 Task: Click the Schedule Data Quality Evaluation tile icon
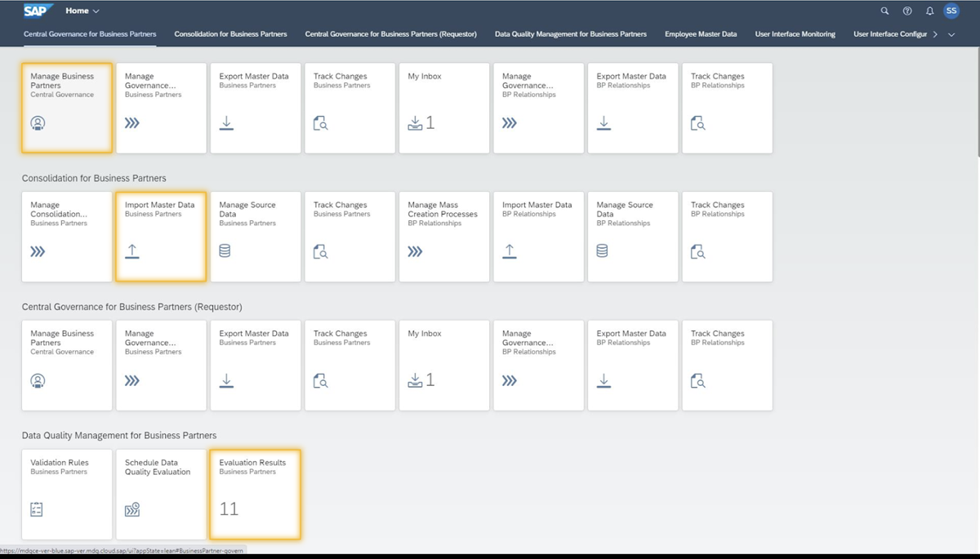[132, 509]
